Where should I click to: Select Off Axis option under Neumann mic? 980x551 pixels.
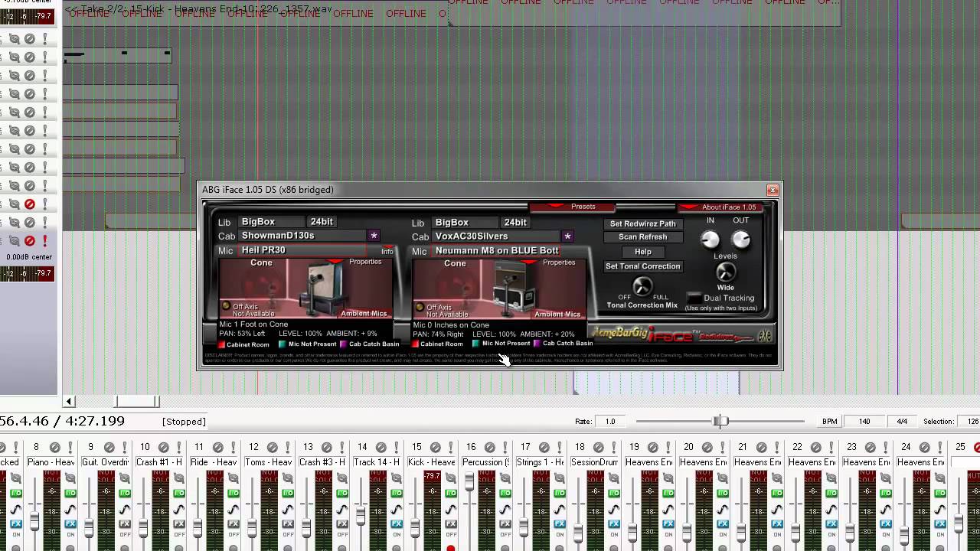420,307
